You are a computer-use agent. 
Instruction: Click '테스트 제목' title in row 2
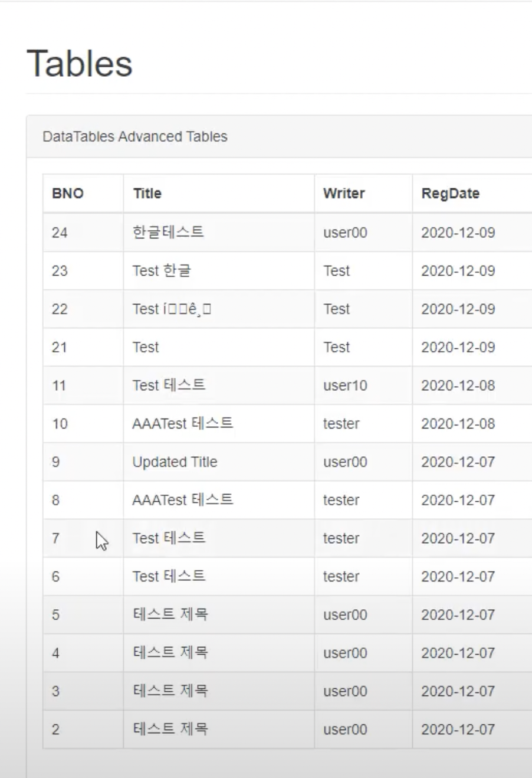[x=170, y=729]
